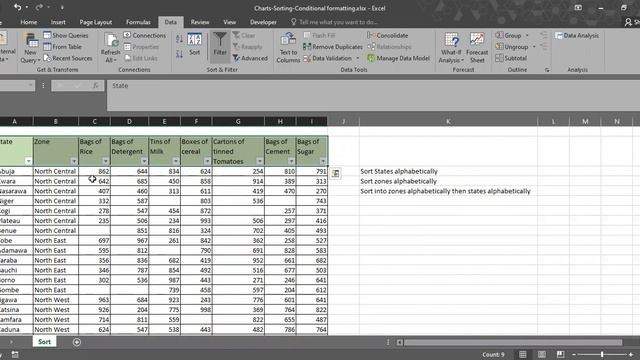Open Boxes of cereal filter dropdown

point(207,161)
